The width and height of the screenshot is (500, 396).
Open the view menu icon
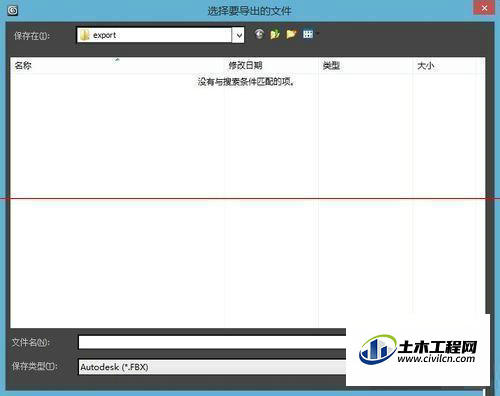[308, 34]
